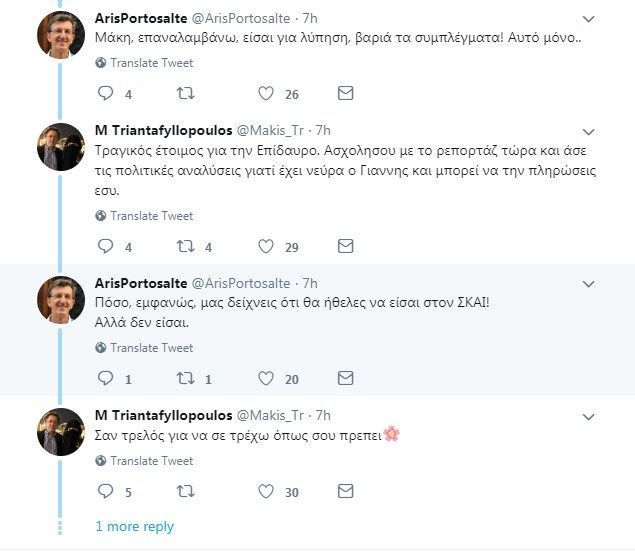Retweet the tweet with 4 retweets
635x555 pixels.
coord(185,246)
